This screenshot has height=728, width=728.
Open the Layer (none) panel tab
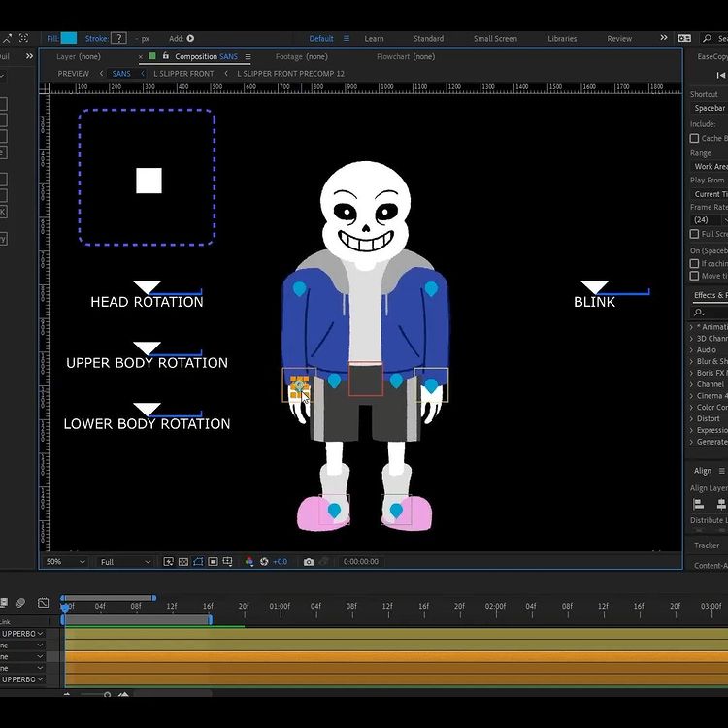(78, 56)
